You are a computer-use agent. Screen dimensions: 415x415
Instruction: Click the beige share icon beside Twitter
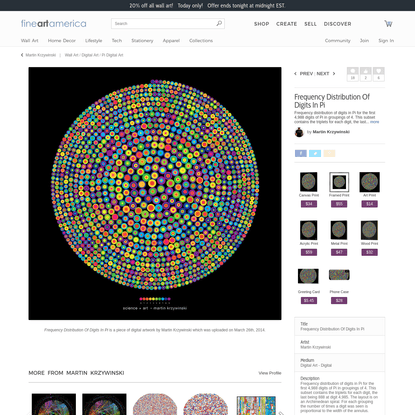pos(329,153)
